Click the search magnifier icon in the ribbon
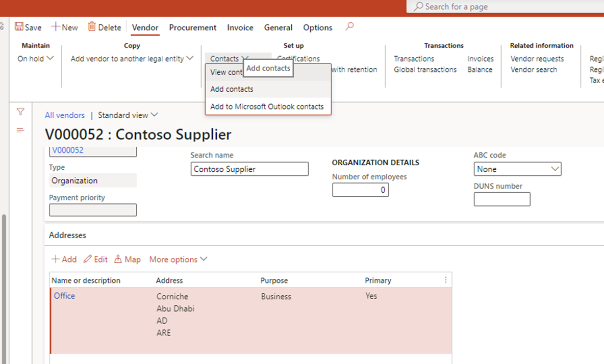Screen dimensions: 604x364 [349, 27]
